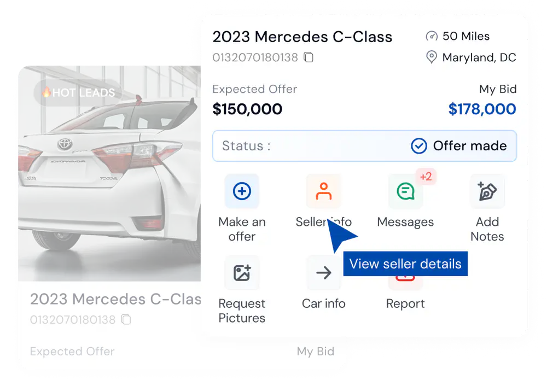
Task: Click the View seller details tooltip
Action: [x=405, y=264]
